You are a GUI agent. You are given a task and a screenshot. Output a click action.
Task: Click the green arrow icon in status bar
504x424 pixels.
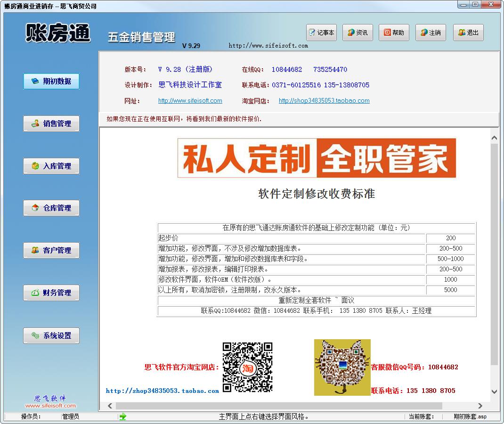coord(122,416)
